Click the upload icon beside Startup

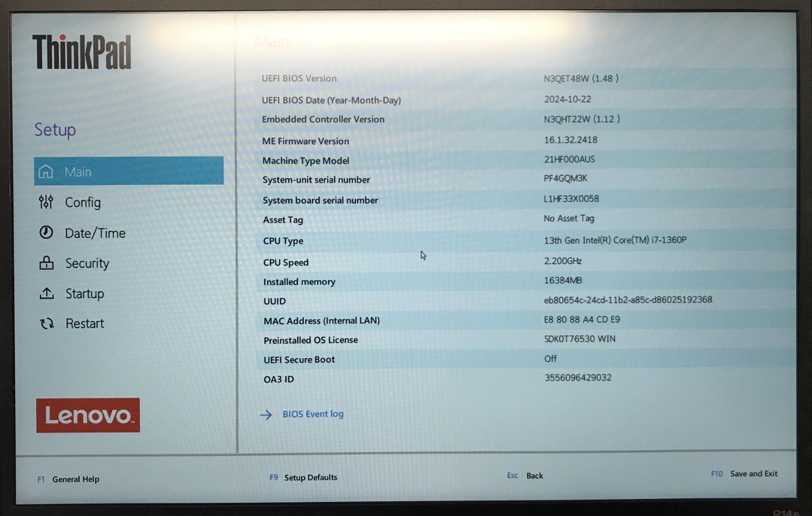click(47, 293)
